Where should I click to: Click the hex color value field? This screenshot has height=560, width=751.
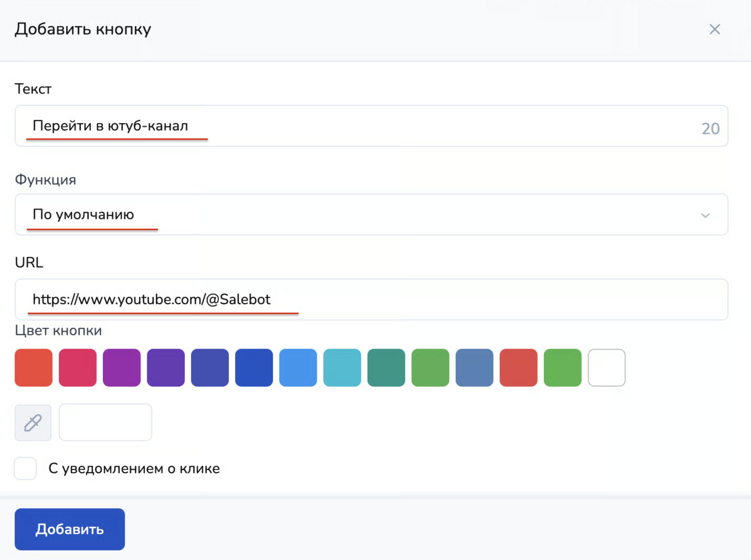point(106,422)
